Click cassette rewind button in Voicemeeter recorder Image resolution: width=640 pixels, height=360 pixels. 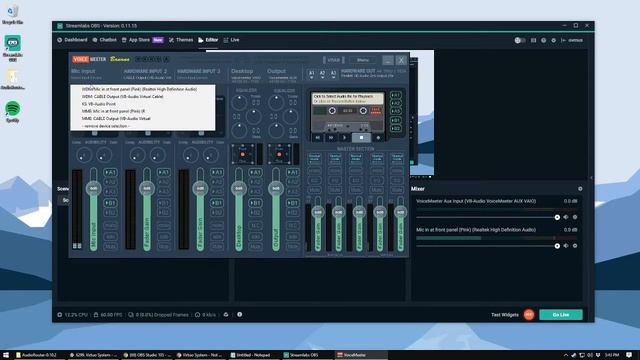coord(318,138)
